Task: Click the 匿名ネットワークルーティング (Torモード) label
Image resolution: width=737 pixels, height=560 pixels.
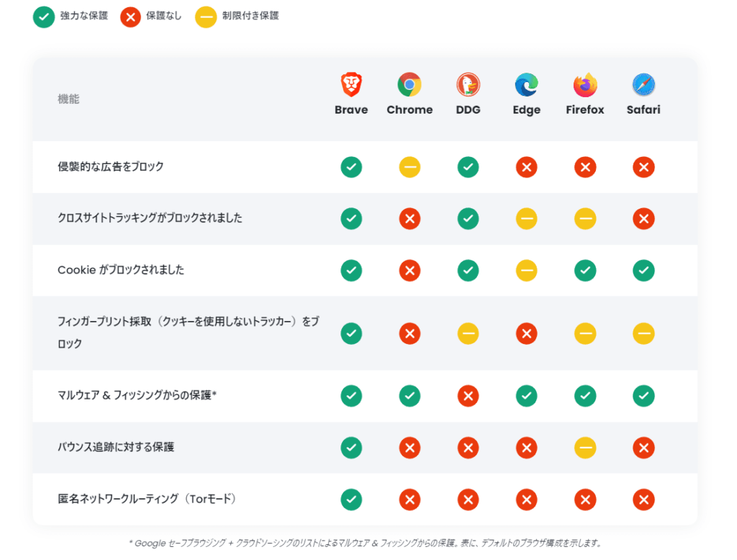Action: [x=147, y=499]
